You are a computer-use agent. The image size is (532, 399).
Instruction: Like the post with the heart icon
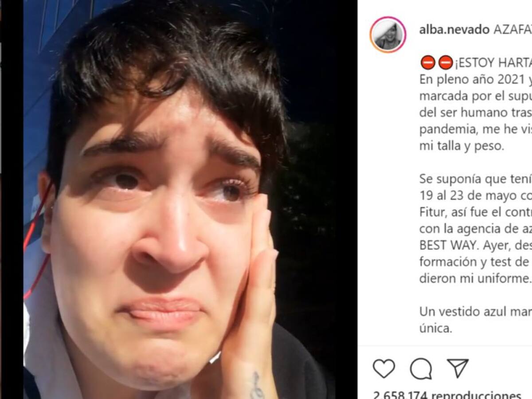[384, 368]
